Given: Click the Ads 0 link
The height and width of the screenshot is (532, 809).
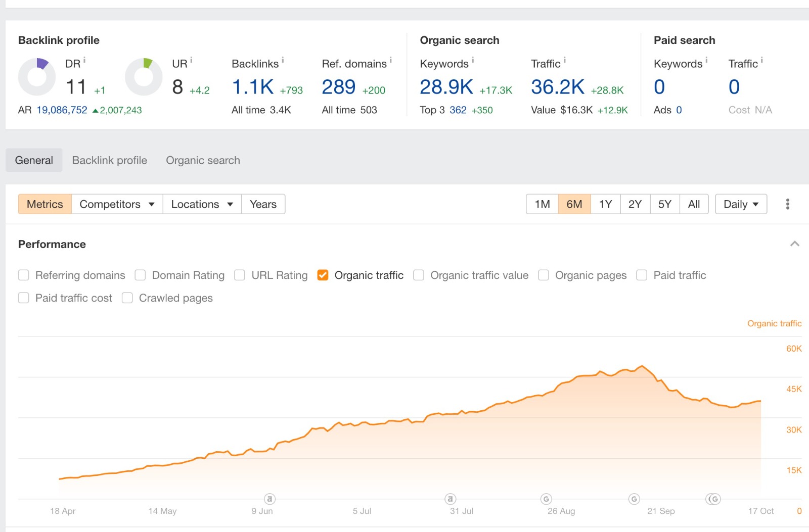Looking at the screenshot, I should coord(679,110).
